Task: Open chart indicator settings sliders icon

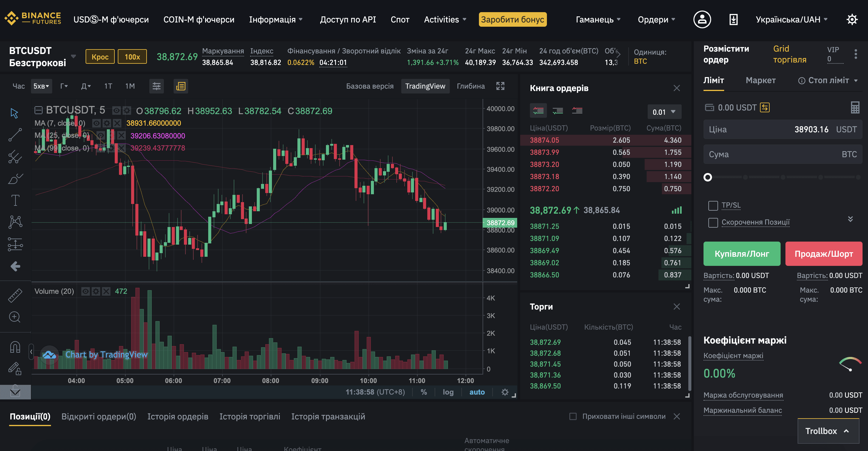Action: point(156,86)
